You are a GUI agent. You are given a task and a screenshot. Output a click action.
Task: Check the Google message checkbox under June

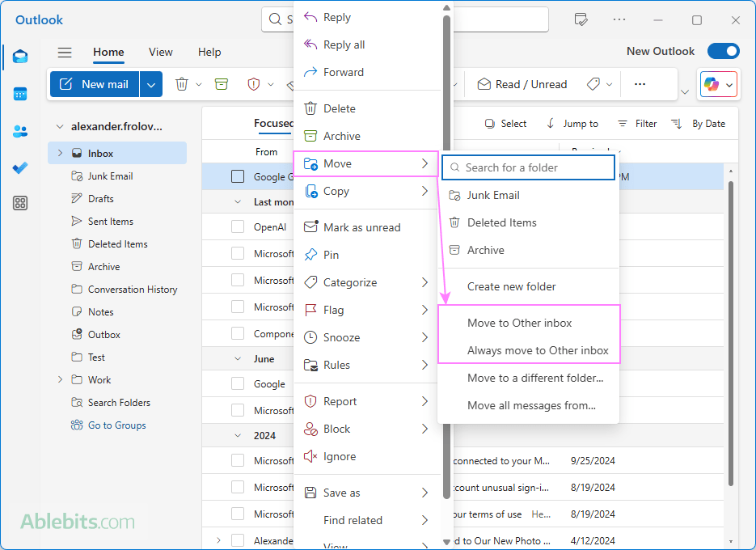[x=238, y=383]
